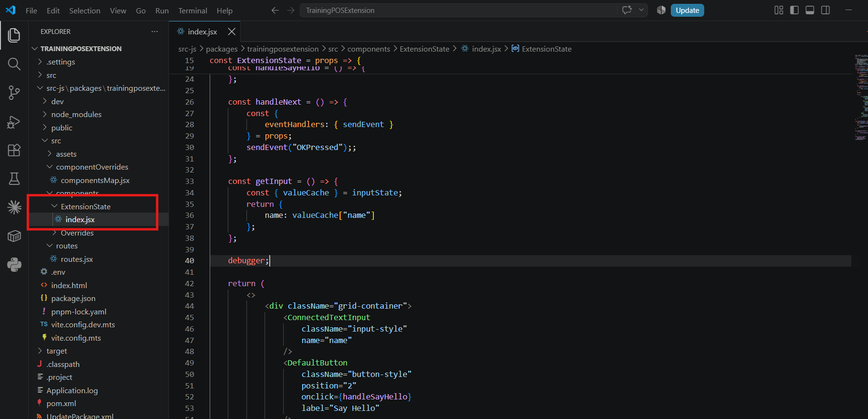Image resolution: width=868 pixels, height=419 pixels.
Task: Open Application.log file
Action: click(98, 390)
